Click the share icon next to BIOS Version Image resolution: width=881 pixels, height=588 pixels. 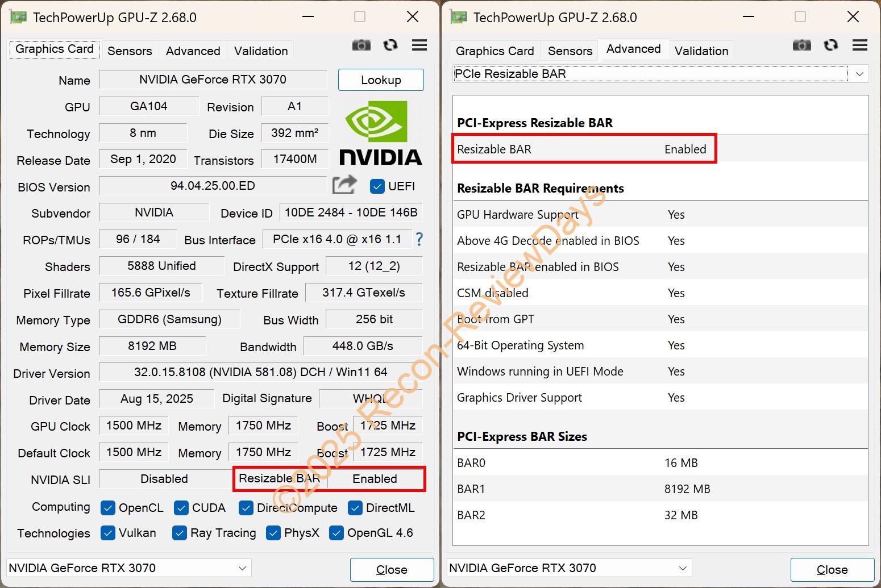click(344, 185)
